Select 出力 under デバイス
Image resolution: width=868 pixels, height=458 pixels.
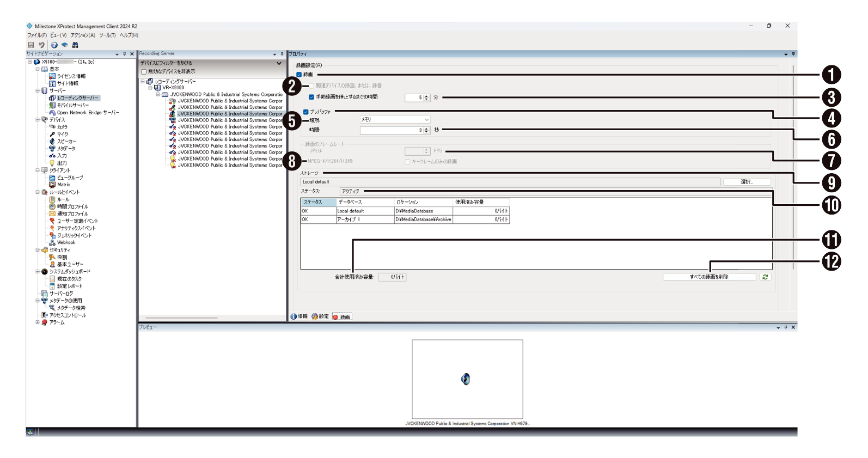pos(62,163)
